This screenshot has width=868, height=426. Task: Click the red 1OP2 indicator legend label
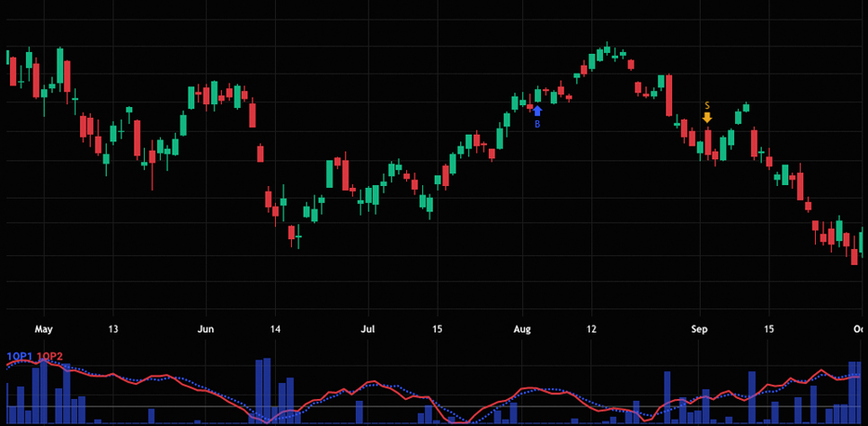click(49, 357)
